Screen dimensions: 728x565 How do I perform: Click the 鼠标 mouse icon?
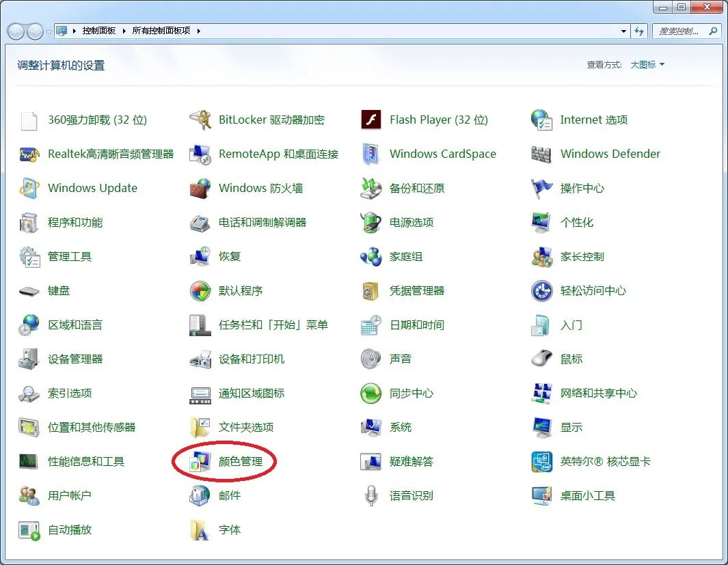tap(541, 359)
